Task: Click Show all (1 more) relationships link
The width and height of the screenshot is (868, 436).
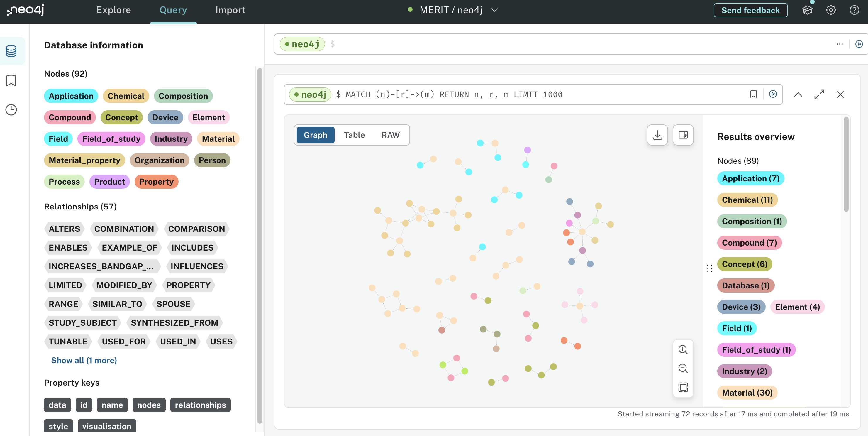Action: (84, 360)
